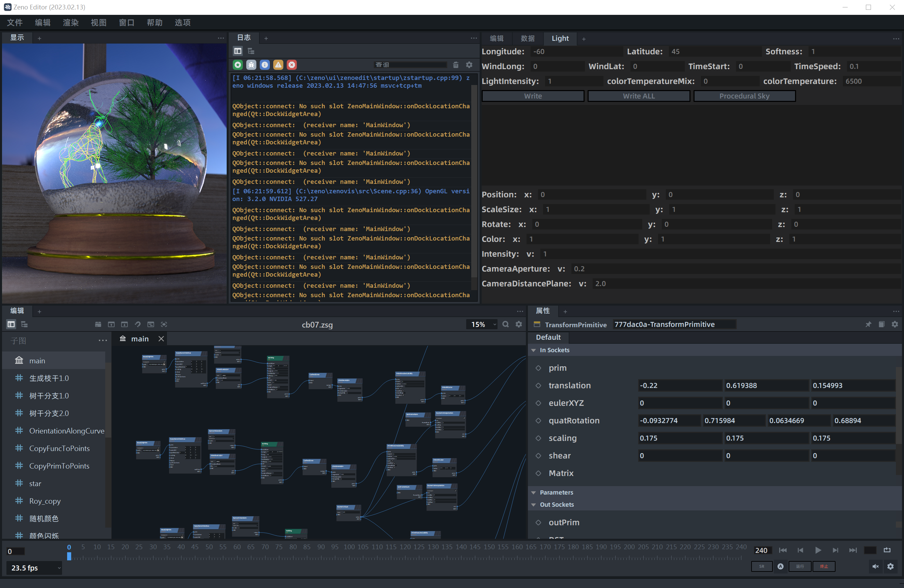904x588 pixels.
Task: Jump to last frame
Action: pyautogui.click(x=853, y=550)
